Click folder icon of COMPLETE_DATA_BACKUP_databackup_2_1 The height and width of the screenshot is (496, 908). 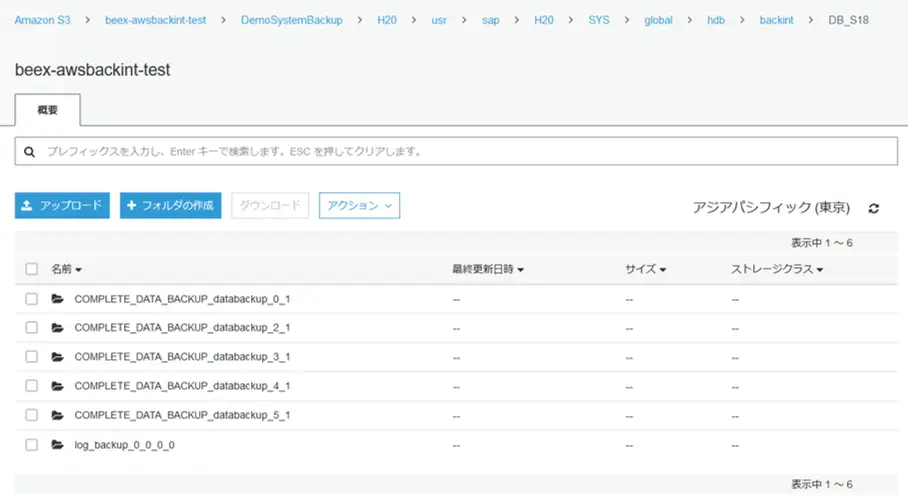(57, 328)
